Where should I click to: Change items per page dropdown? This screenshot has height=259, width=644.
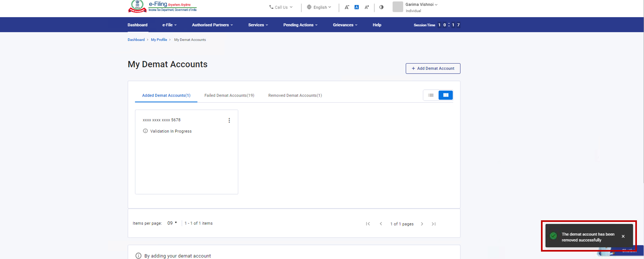(172, 223)
